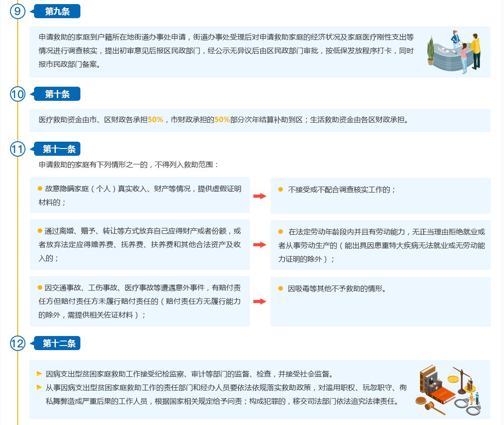Click the circled number 11 marker
The image size is (504, 425).
(x=17, y=149)
